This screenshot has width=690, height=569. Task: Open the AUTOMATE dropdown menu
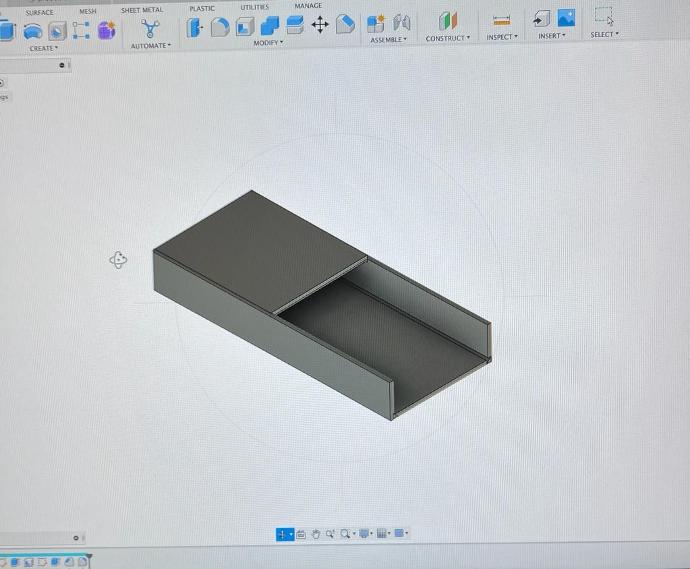coord(150,46)
